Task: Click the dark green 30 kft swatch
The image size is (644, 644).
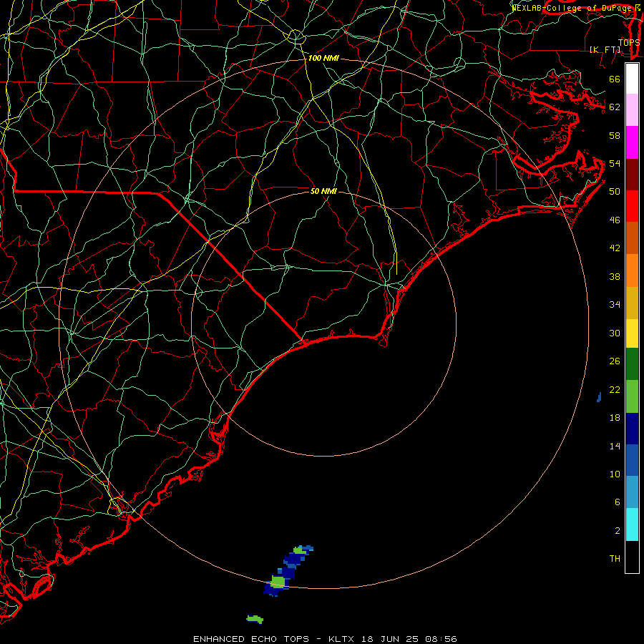Action: coord(632,364)
